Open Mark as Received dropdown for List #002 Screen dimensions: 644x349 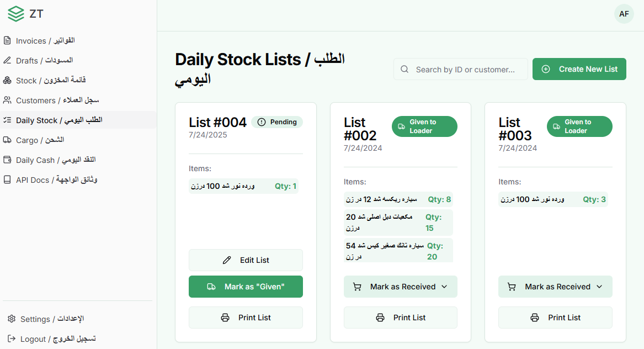pos(401,287)
